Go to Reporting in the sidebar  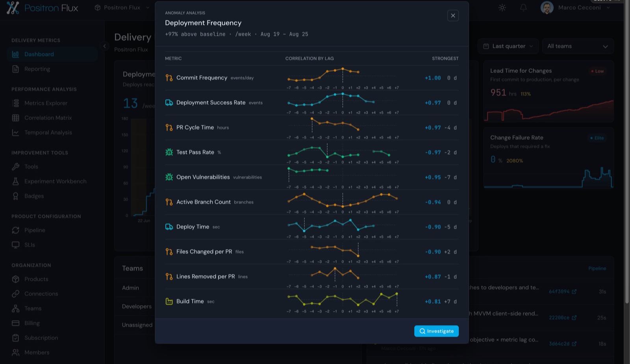click(x=52, y=69)
